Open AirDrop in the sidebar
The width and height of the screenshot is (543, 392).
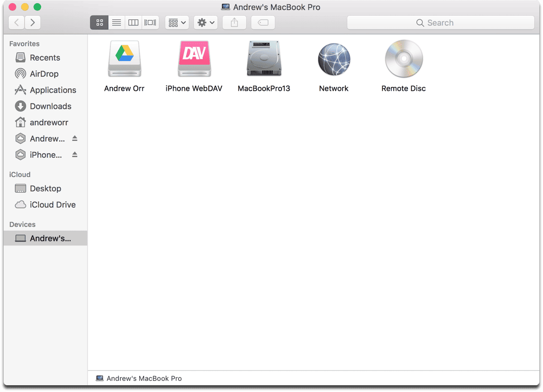[45, 74]
